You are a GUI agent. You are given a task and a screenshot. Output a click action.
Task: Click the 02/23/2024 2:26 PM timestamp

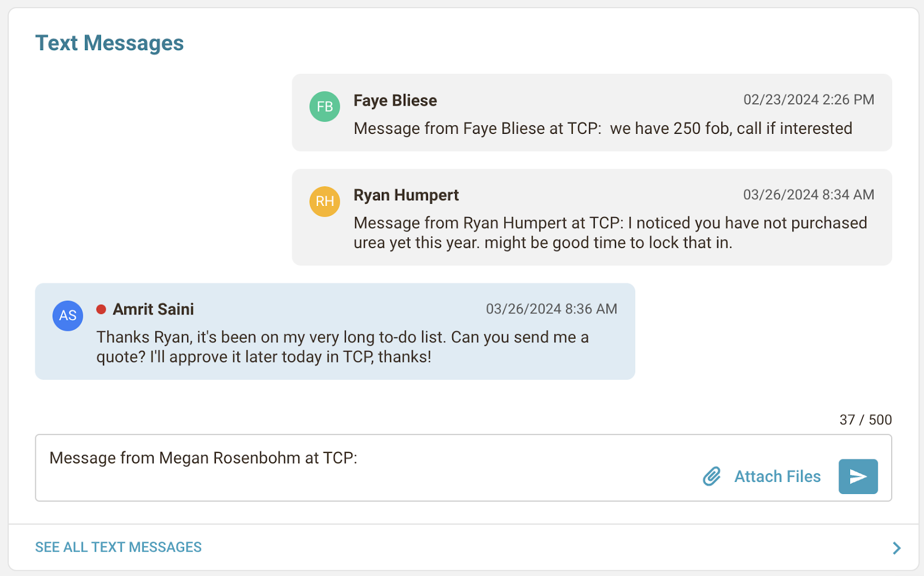point(808,100)
